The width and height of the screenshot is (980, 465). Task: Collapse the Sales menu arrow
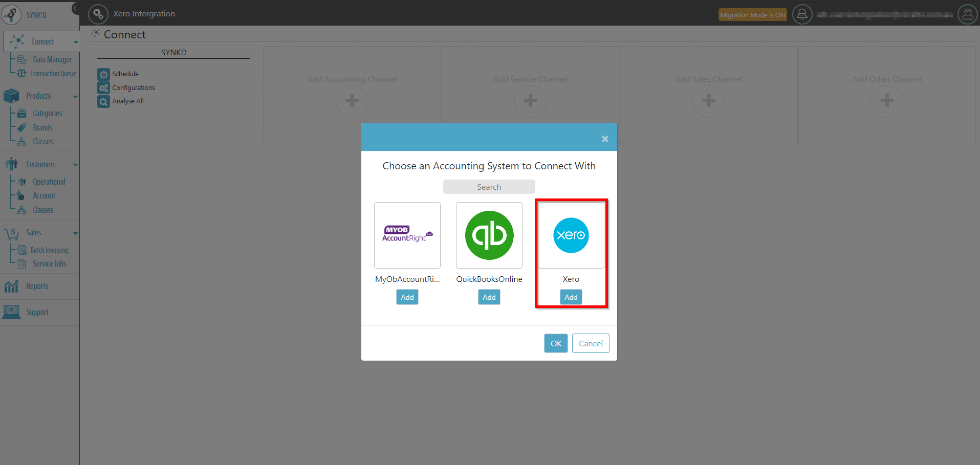coord(76,233)
